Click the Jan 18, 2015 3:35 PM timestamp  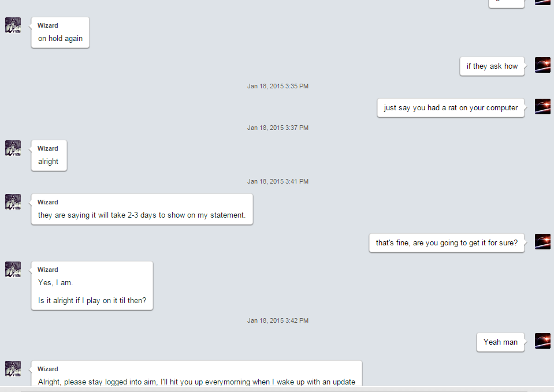[x=278, y=86]
